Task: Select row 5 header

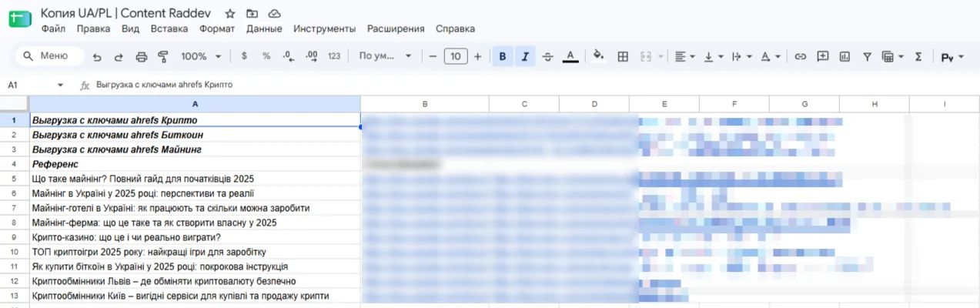Action: point(15,179)
